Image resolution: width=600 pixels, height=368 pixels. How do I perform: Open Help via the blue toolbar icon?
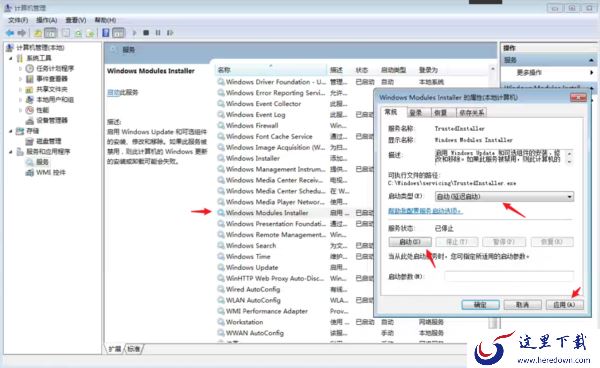tap(106, 33)
